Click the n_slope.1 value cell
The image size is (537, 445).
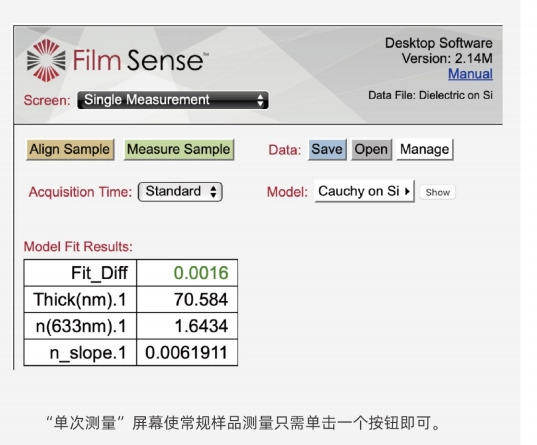187,353
